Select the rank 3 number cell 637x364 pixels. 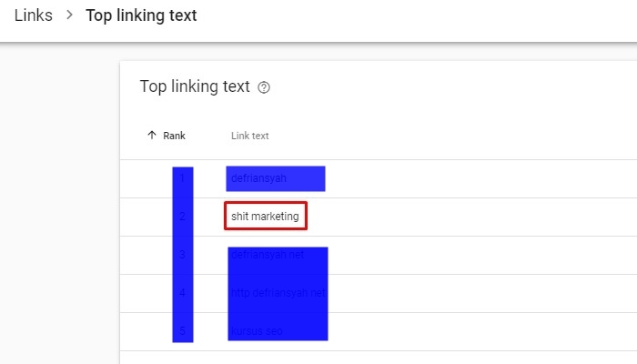182,254
